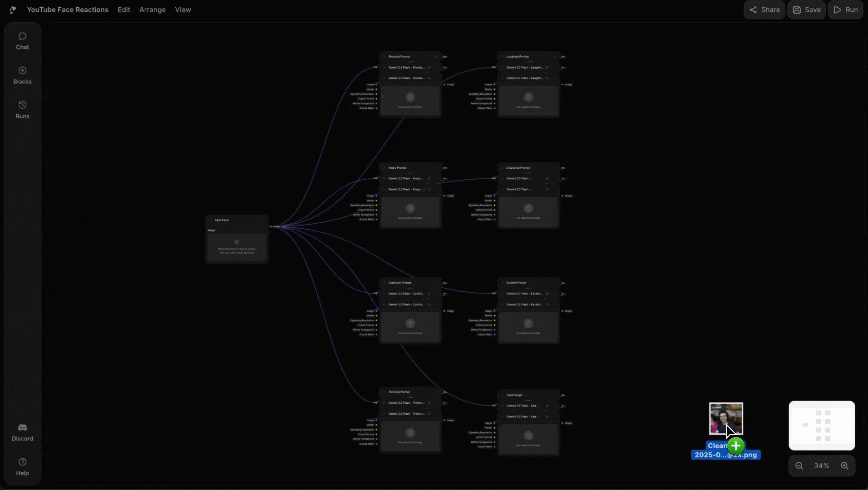The image size is (868, 490).
Task: Click the Share button
Action: click(x=764, y=10)
